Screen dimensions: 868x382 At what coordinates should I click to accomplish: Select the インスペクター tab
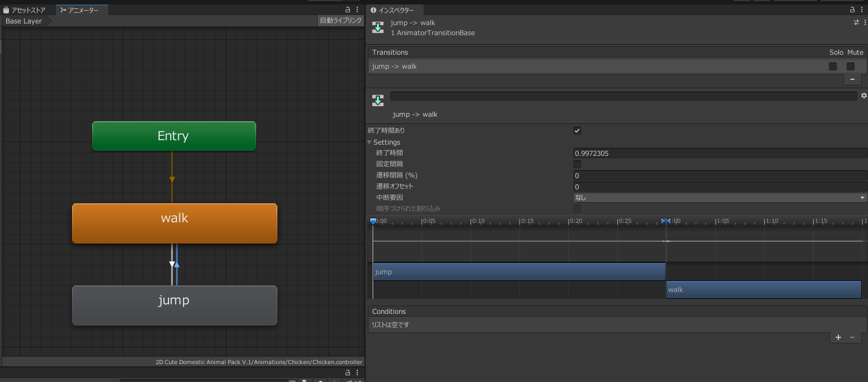click(x=394, y=10)
